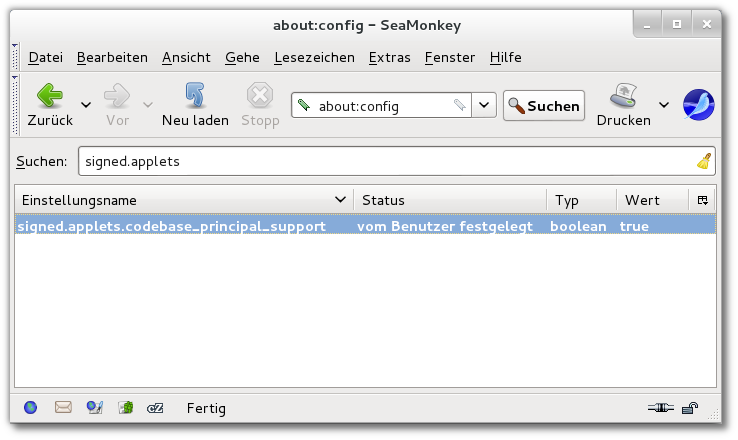Reload the page with Neu laden
Viewport: 738px width, 440px height.
pos(195,104)
